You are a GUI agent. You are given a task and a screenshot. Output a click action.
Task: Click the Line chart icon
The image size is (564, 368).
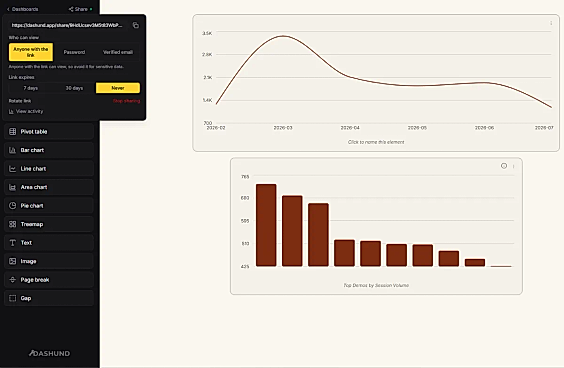tap(13, 169)
